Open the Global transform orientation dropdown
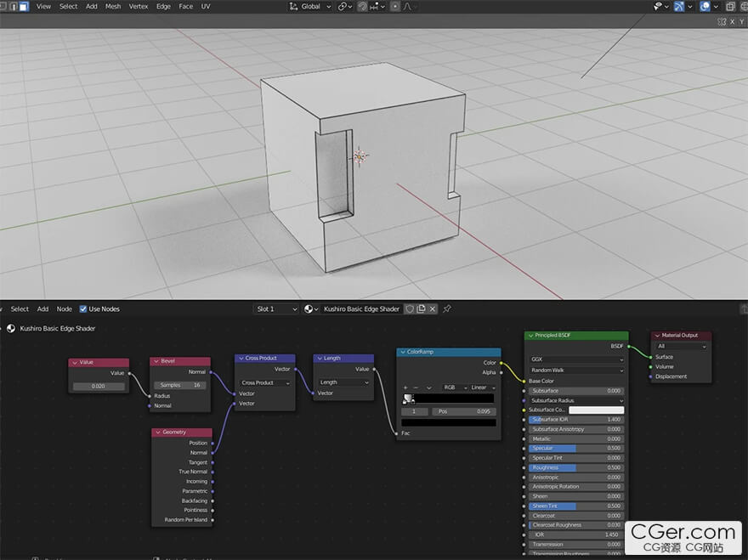This screenshot has width=748, height=560. 311,6
